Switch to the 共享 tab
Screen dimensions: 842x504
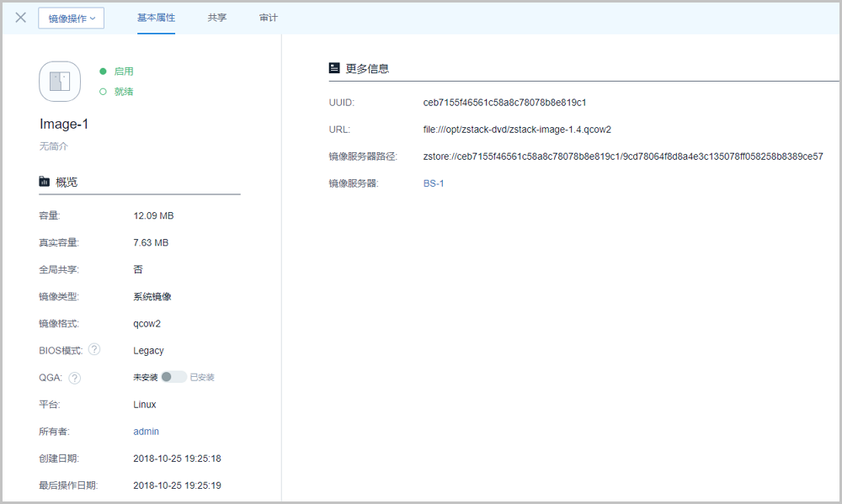pyautogui.click(x=217, y=18)
